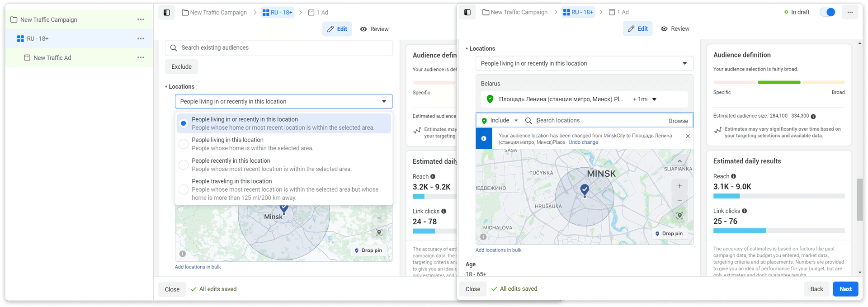
Task: Dismiss the audience location changed notice
Action: tap(688, 136)
